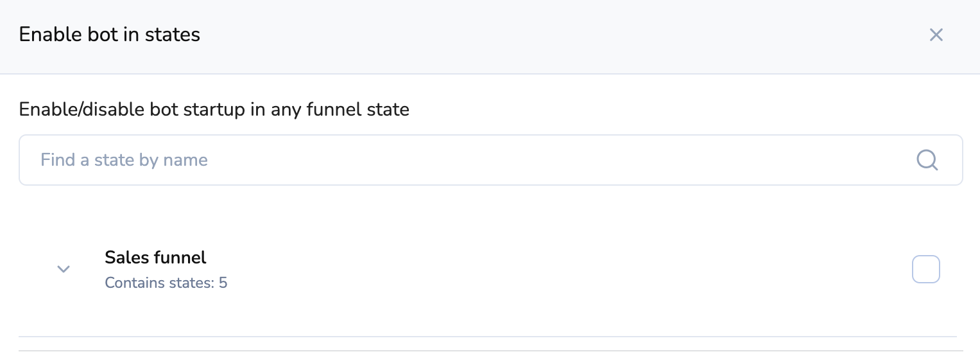Select the Sales funnel row title
Viewport: 980px width, 354px height.
[x=155, y=258]
